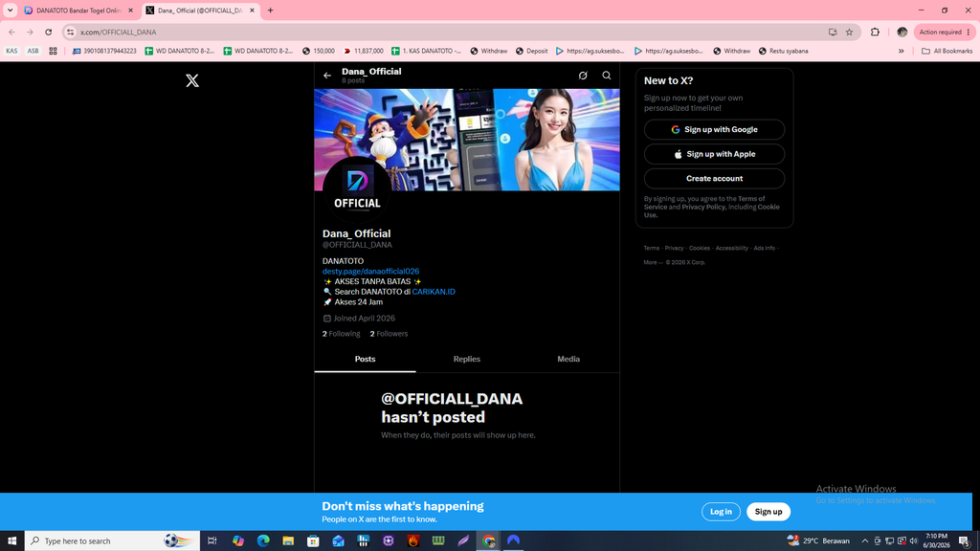This screenshot has width=980, height=551.
Task: Go back using the arrow beside Dana_Official header
Action: [327, 76]
